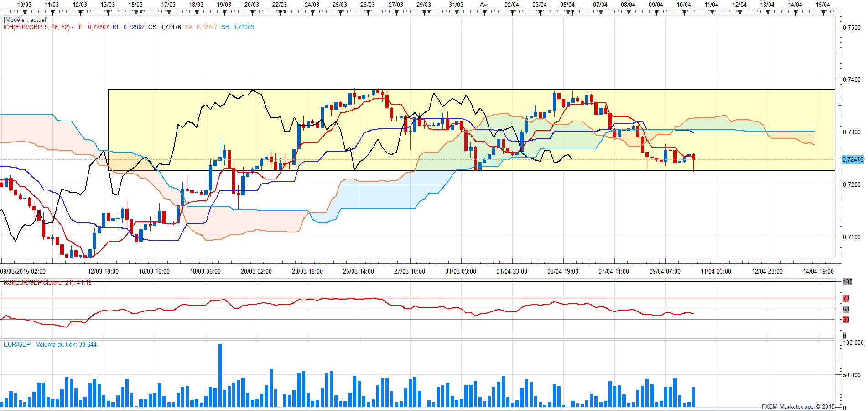Click the "29/03" date on the upper scale
The image size is (868, 411).
424,5
